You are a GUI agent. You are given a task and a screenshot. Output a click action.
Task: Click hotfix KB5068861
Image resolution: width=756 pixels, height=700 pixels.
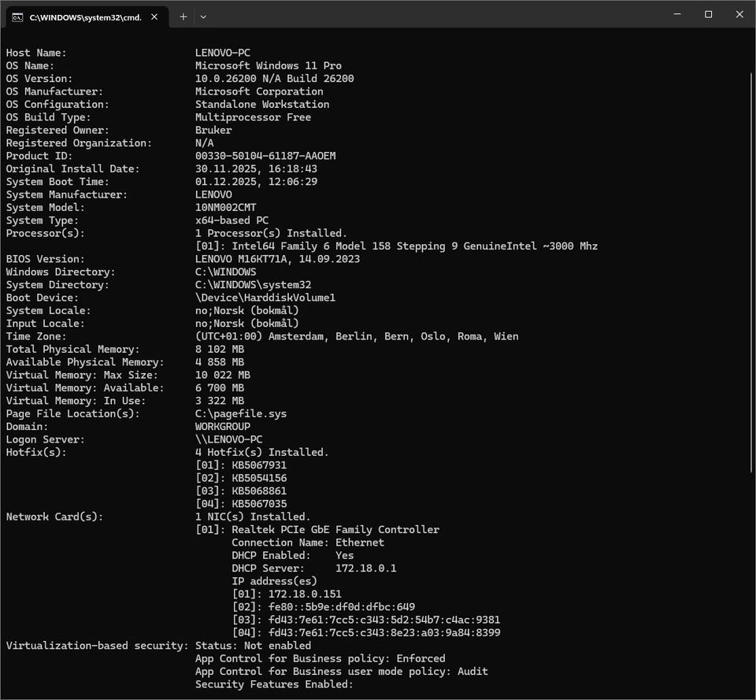[259, 491]
